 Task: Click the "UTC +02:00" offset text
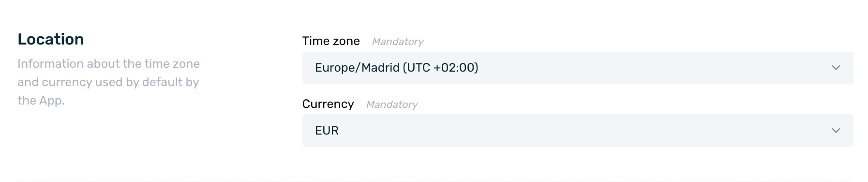pos(443,68)
